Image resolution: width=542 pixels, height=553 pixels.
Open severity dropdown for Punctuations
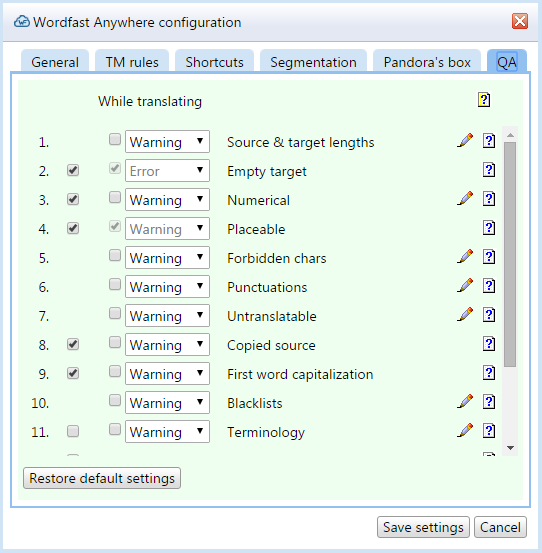click(168, 286)
